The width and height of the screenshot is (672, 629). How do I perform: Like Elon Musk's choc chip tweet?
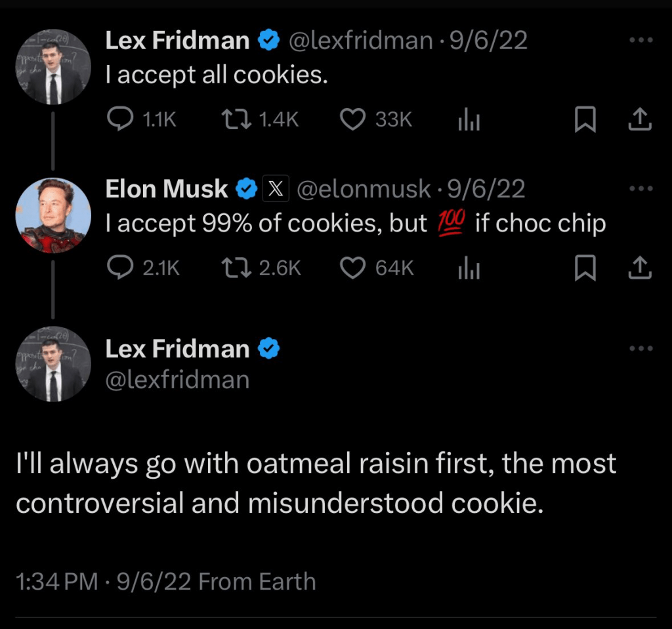click(354, 268)
